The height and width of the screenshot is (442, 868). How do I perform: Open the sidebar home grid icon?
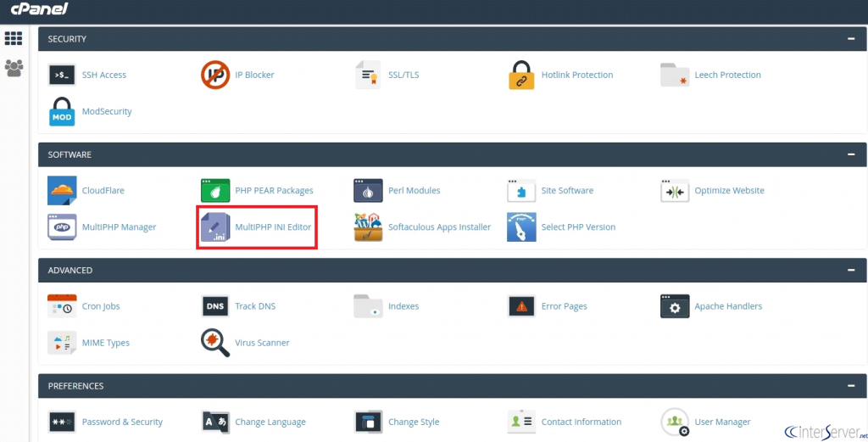[14, 38]
